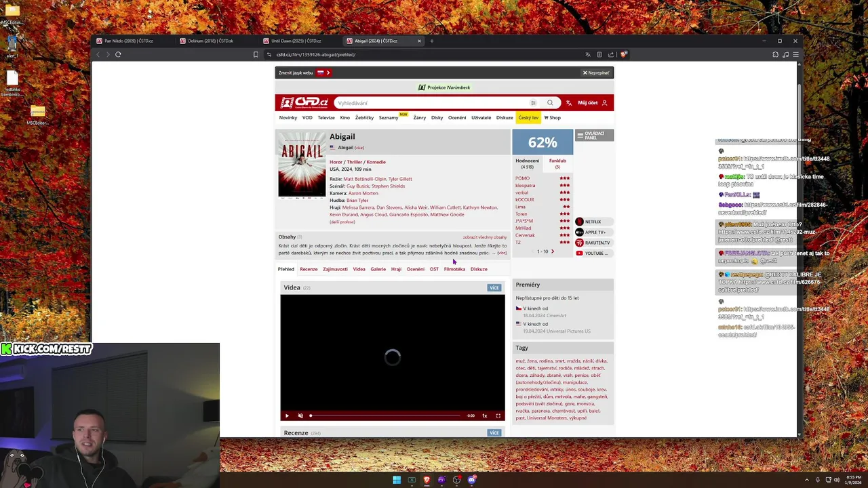Enter fullscreen with the video fullscreen icon
The height and width of the screenshot is (488, 868).
[498, 415]
